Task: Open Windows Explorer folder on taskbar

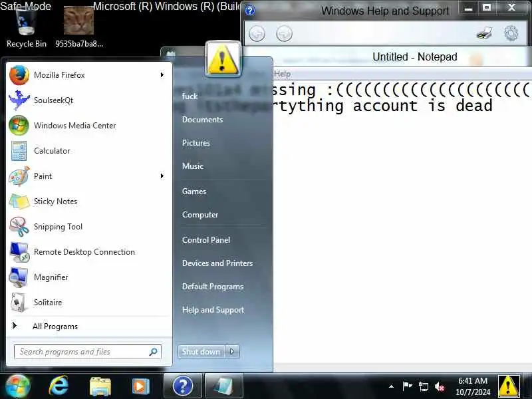Action: coord(100,386)
